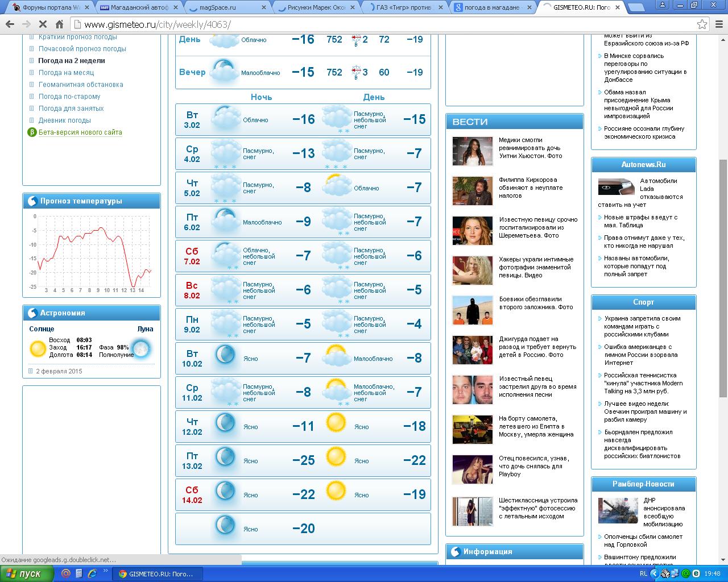Launch Internet Explorer from the quick launch bar
The image size is (728, 582).
92,573
